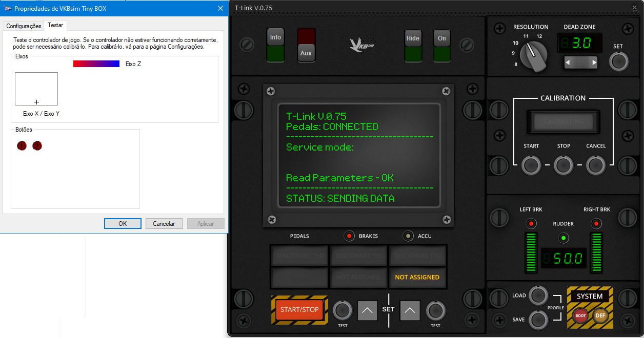Click the RUDDER green indicator light
The height and width of the screenshot is (338, 644).
(563, 238)
